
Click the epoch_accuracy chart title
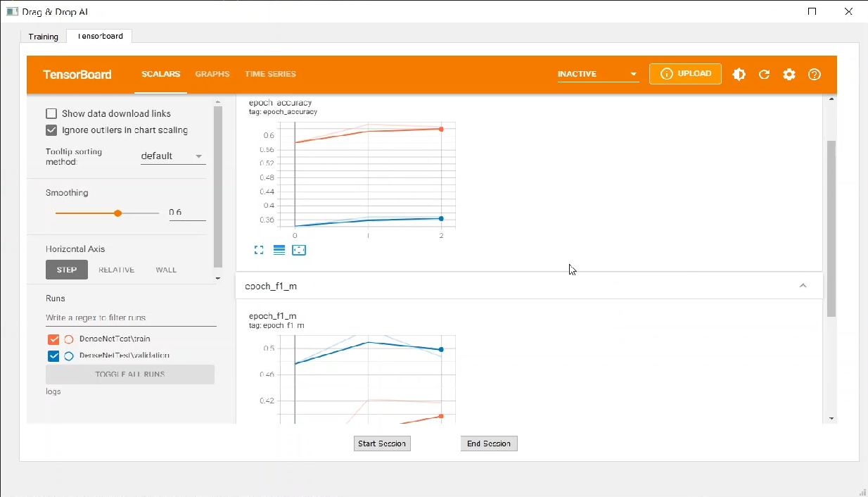[280, 103]
